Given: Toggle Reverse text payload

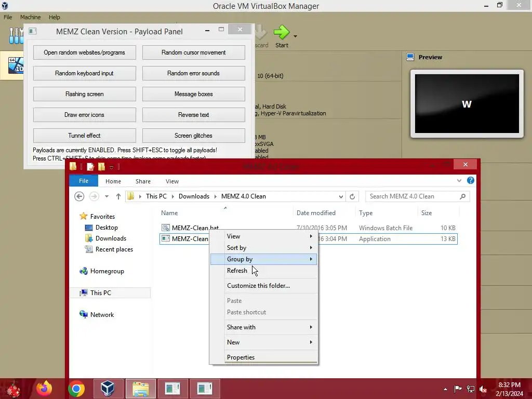Looking at the screenshot, I should [x=193, y=115].
